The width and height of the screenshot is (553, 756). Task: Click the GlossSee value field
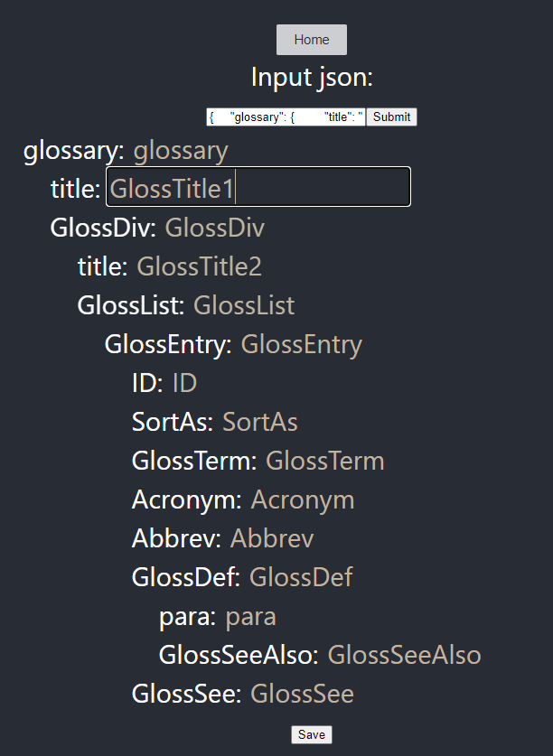click(x=302, y=694)
